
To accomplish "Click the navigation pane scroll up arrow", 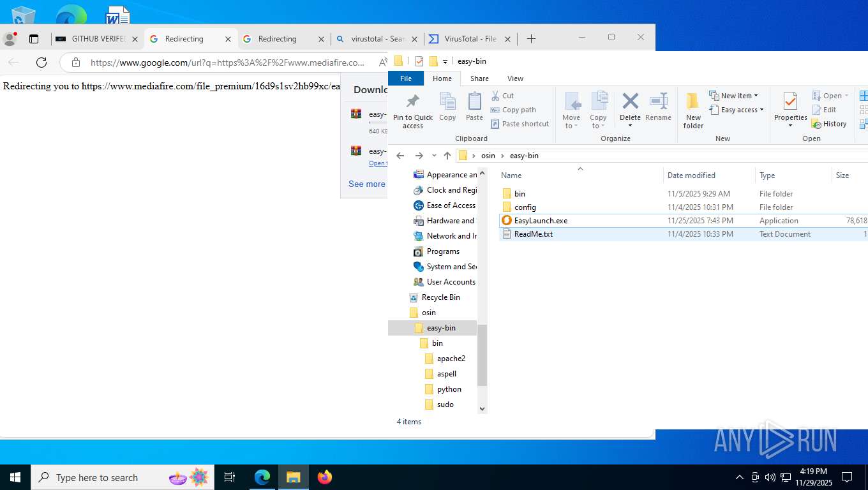I will pos(482,173).
